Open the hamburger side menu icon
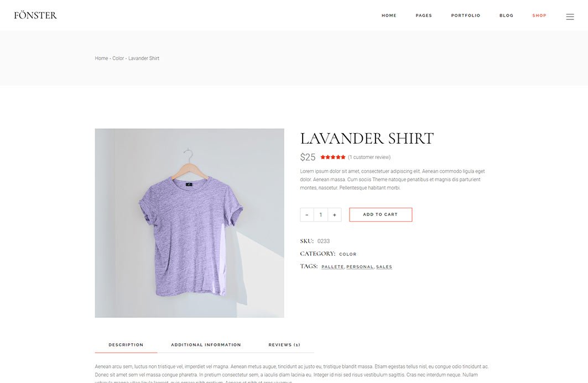The width and height of the screenshot is (588, 383). point(570,17)
